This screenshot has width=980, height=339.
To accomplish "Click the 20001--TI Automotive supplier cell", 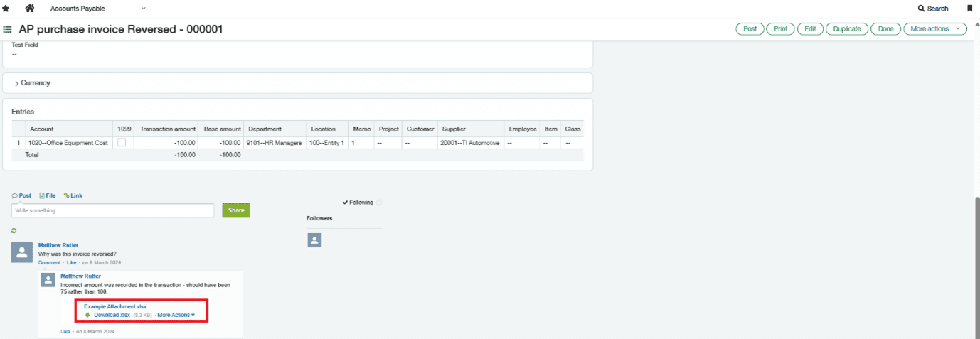I will pyautogui.click(x=470, y=143).
